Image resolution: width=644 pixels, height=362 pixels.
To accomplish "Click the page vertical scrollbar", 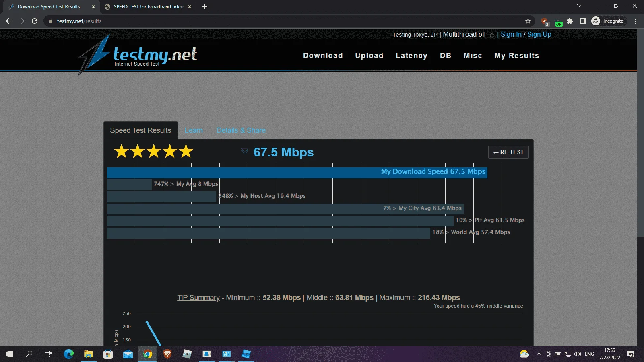I will tap(640, 133).
